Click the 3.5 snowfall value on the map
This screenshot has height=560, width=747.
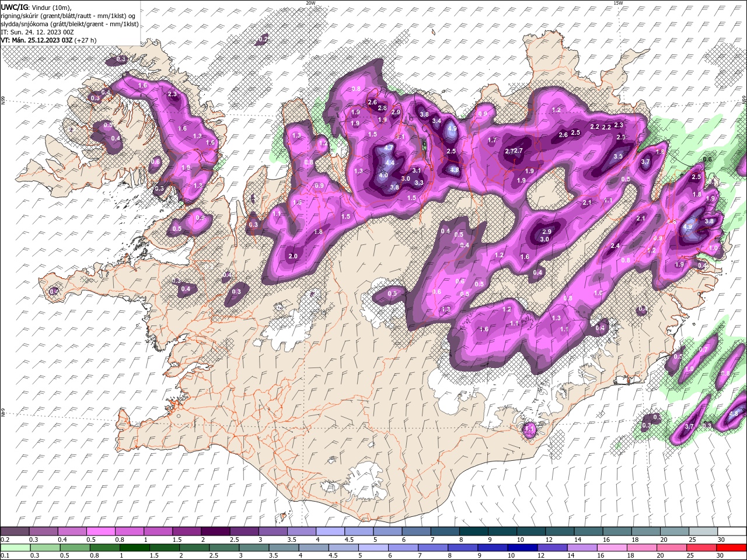618,156
